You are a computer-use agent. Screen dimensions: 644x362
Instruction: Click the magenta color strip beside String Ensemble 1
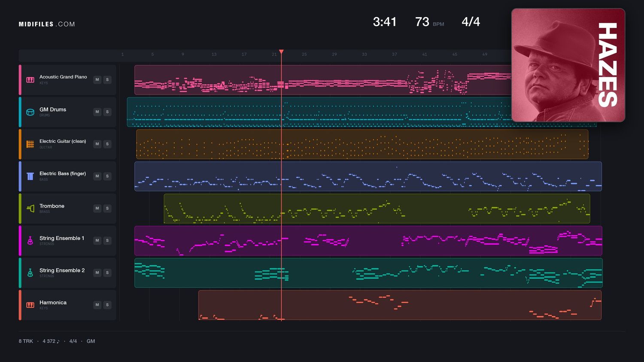coord(20,241)
